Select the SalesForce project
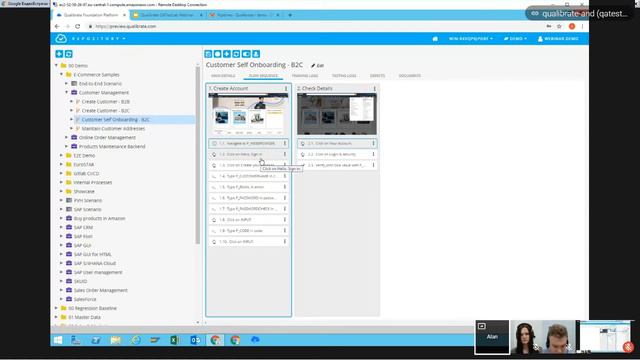 click(85, 299)
